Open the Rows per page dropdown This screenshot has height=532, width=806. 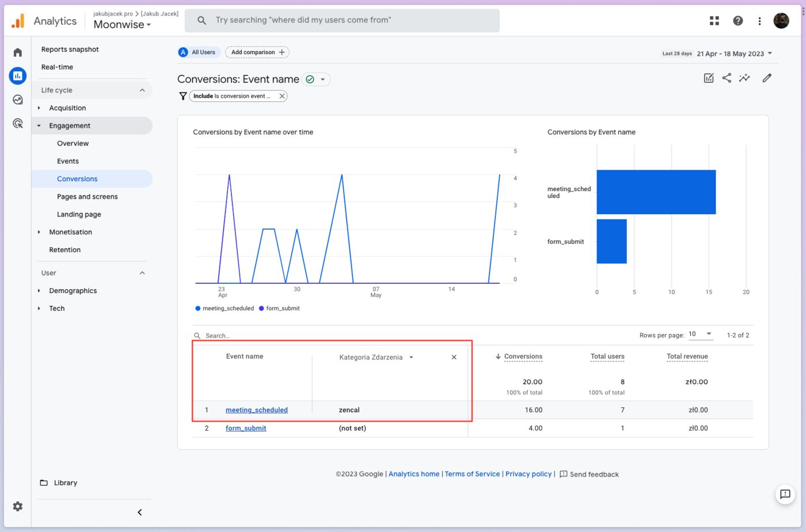pyautogui.click(x=701, y=334)
